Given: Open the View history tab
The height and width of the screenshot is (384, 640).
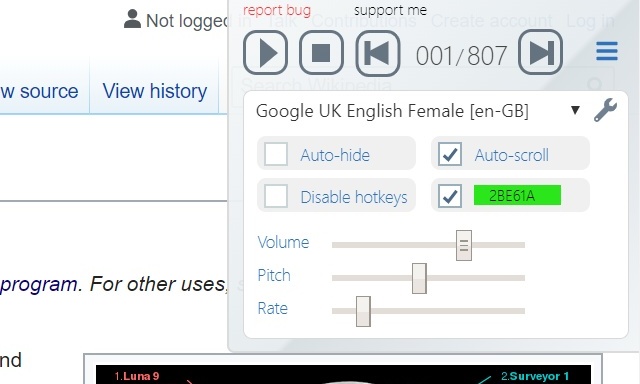Looking at the screenshot, I should [x=155, y=91].
